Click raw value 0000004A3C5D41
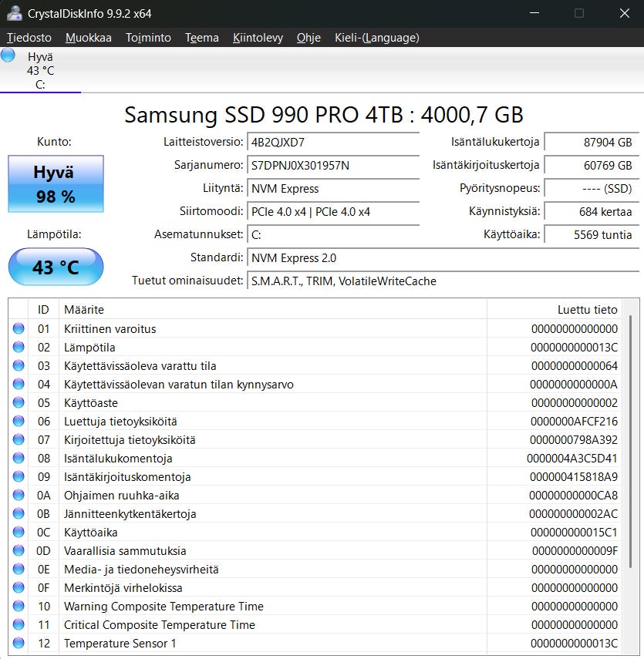The width and height of the screenshot is (644, 659). [x=572, y=458]
